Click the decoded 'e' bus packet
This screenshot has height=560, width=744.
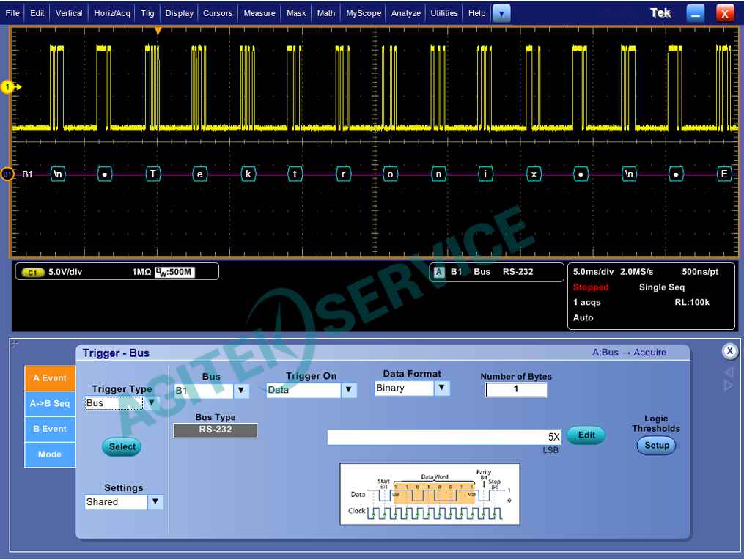click(200, 174)
